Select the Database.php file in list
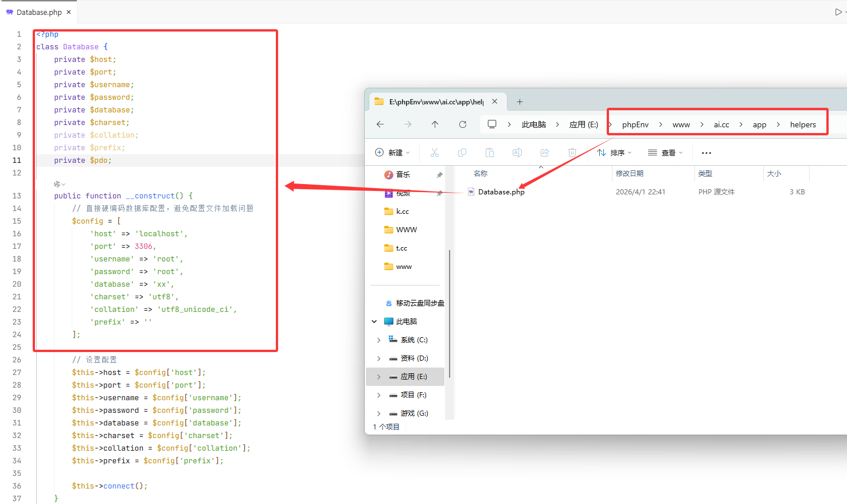 pyautogui.click(x=501, y=192)
